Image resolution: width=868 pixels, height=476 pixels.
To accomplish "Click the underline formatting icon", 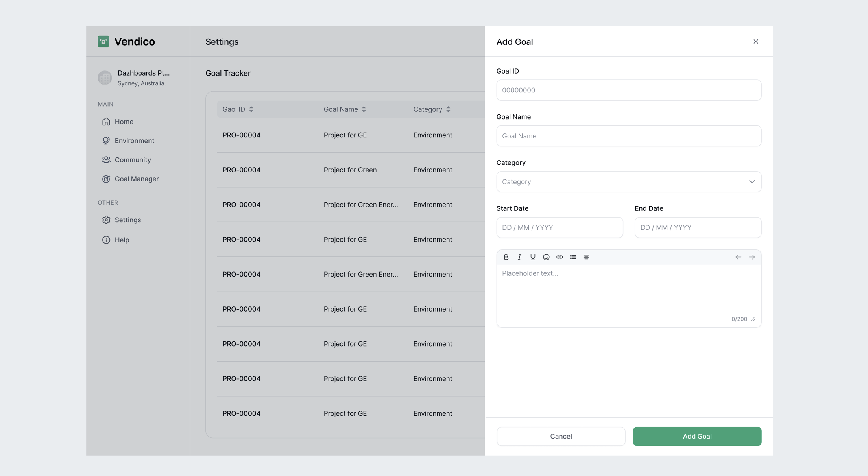I will pos(533,257).
